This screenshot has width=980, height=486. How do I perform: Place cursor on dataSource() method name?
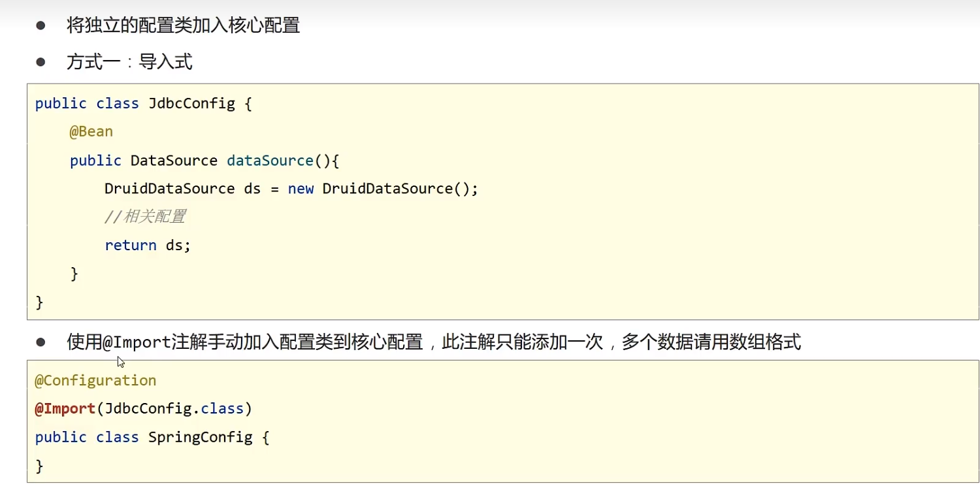[270, 161]
